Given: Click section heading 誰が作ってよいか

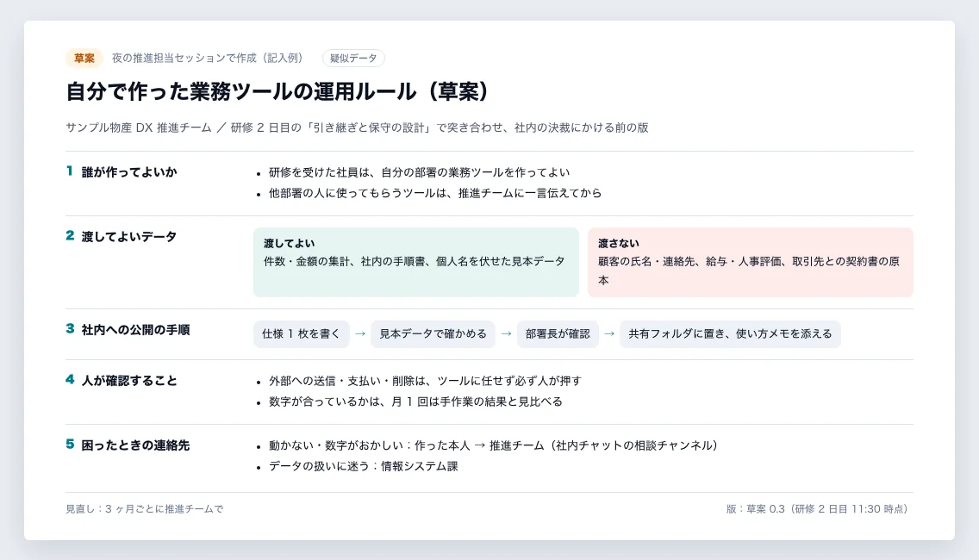Looking at the screenshot, I should (129, 171).
